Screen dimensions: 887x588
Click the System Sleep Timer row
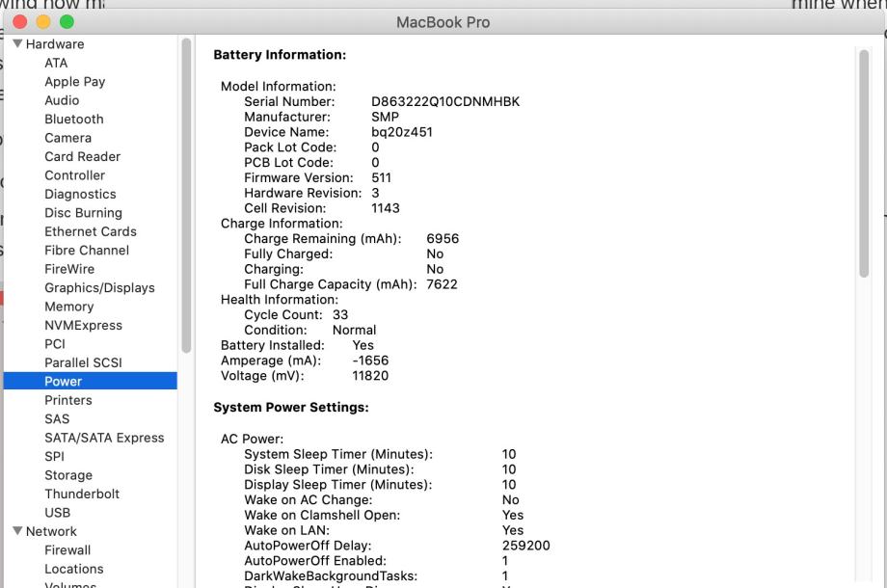coord(380,454)
